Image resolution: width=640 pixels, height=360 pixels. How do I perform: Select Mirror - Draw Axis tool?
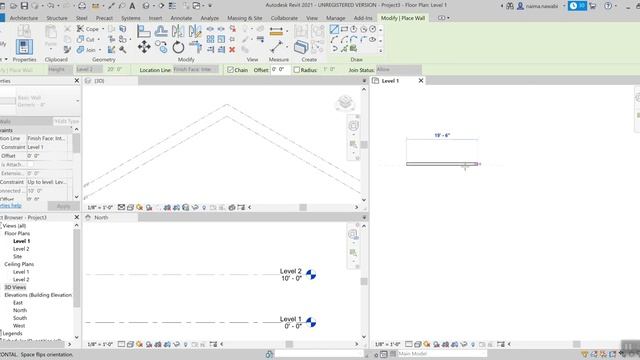195,31
